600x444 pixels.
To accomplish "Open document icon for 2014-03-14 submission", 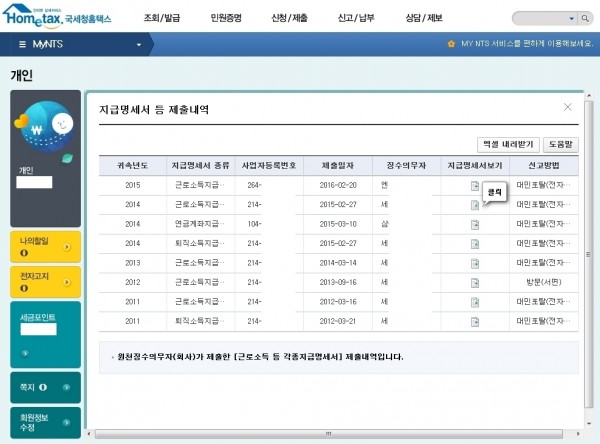I will [475, 262].
